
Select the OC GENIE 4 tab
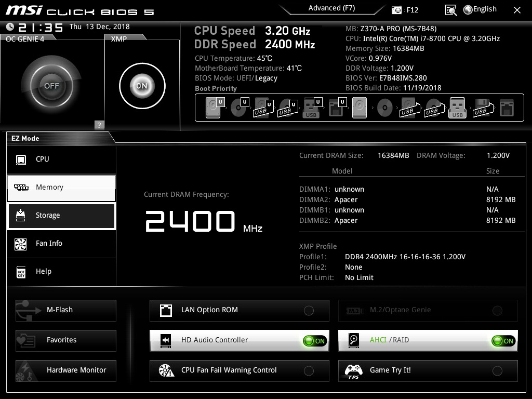point(25,39)
